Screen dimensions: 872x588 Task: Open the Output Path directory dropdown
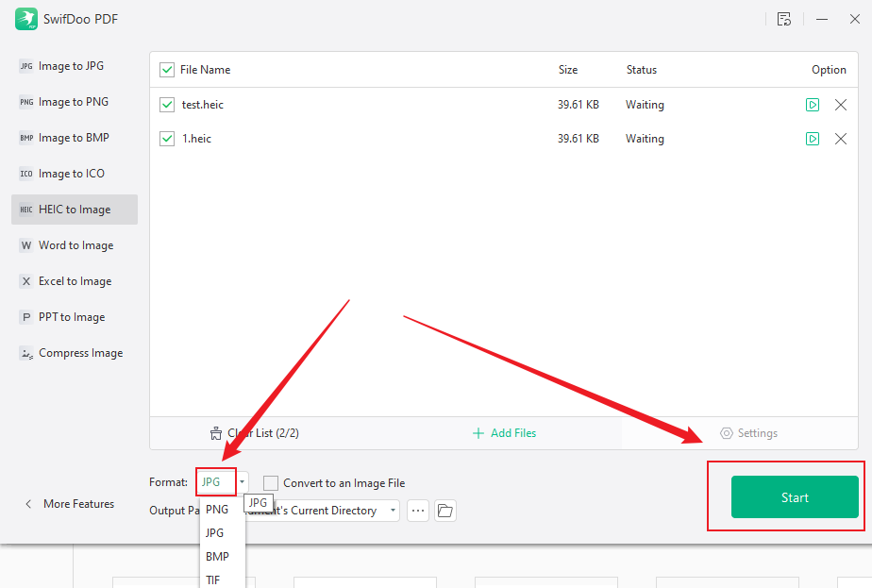click(x=393, y=511)
